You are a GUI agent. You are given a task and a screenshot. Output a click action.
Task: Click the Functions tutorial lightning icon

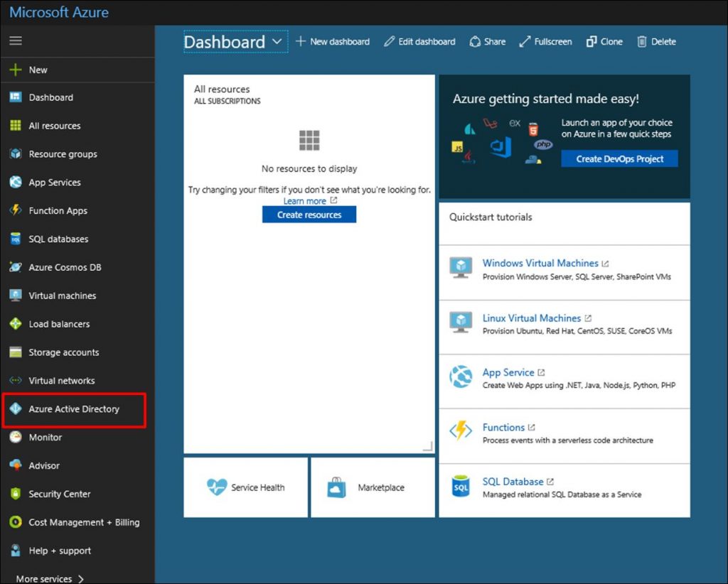461,431
